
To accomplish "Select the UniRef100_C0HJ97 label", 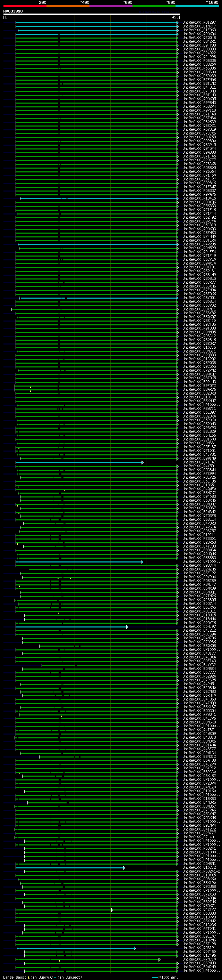I will pos(199,626).
